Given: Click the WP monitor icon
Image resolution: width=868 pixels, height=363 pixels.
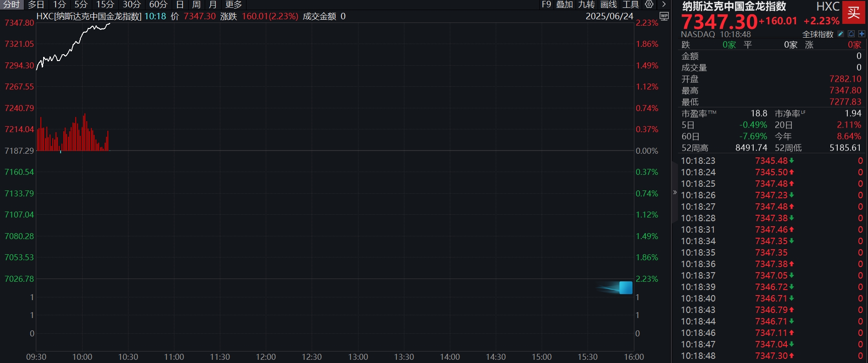Looking at the screenshot, I should pos(664,16).
